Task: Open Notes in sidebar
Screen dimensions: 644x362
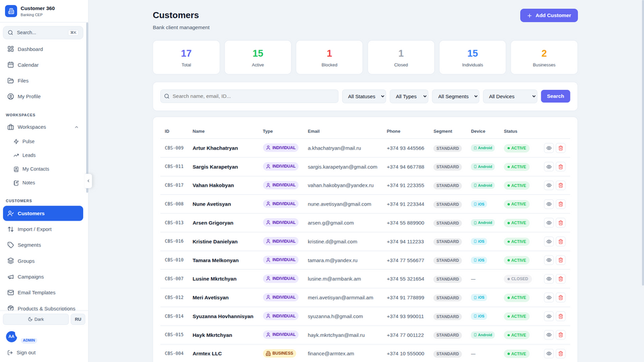Action: (46, 183)
